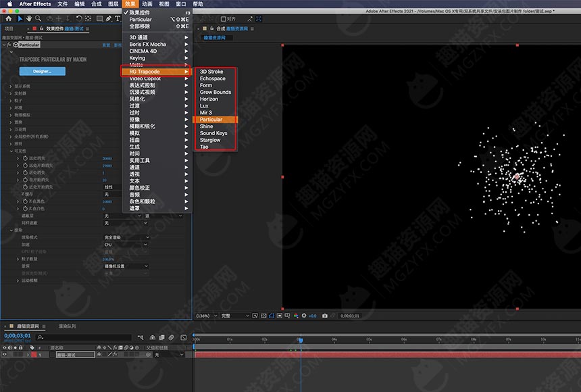Select the Pan Behind anchor point tool
The image size is (581, 392).
89,18
